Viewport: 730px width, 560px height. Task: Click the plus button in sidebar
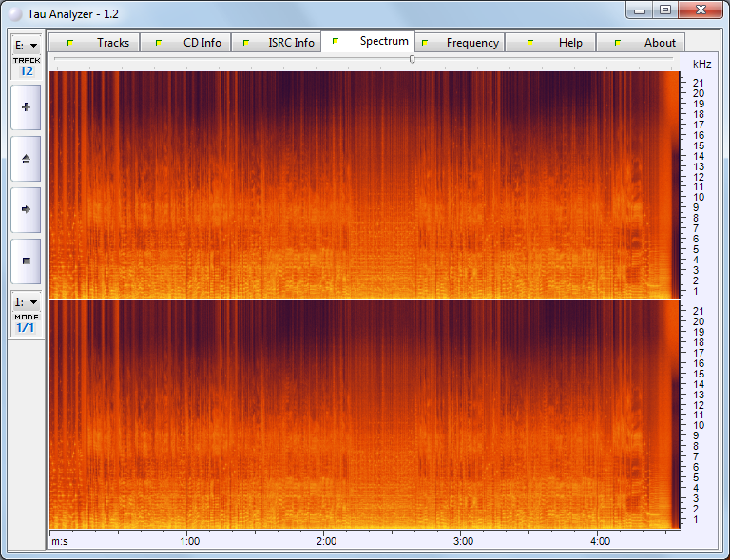(26, 107)
